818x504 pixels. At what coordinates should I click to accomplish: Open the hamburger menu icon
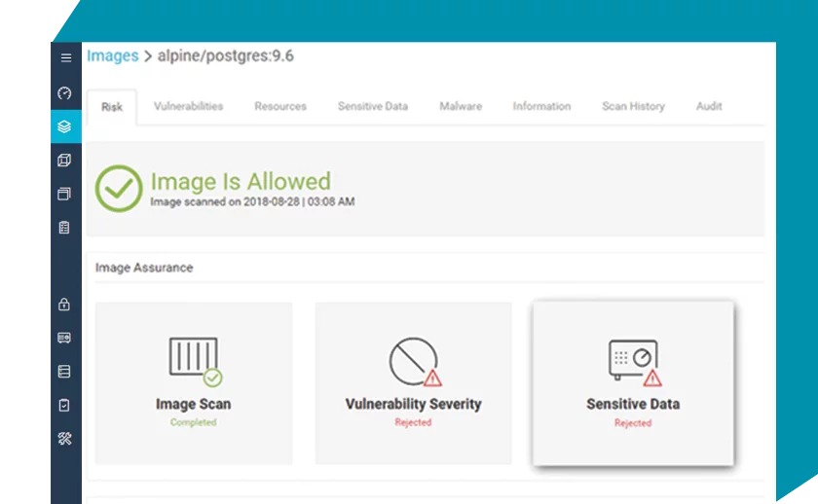click(66, 57)
